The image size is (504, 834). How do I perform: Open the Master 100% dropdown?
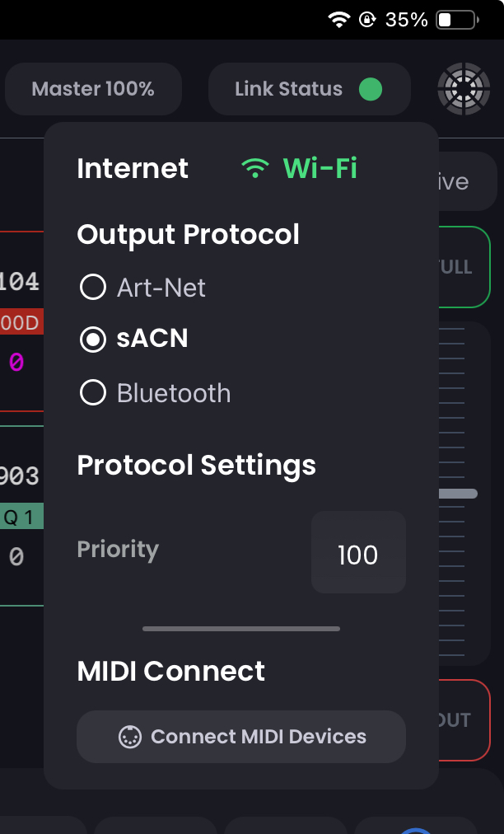pos(93,88)
